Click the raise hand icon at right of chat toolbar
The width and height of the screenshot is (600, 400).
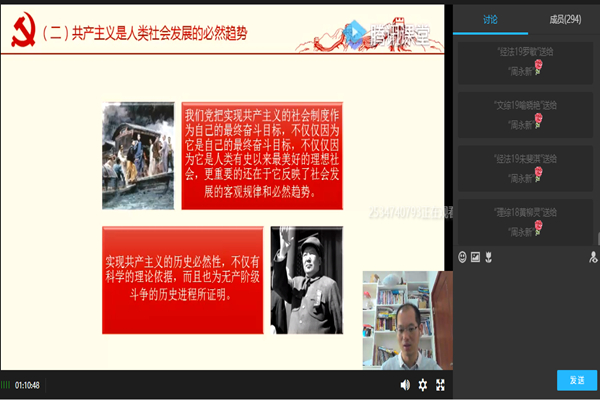click(593, 257)
